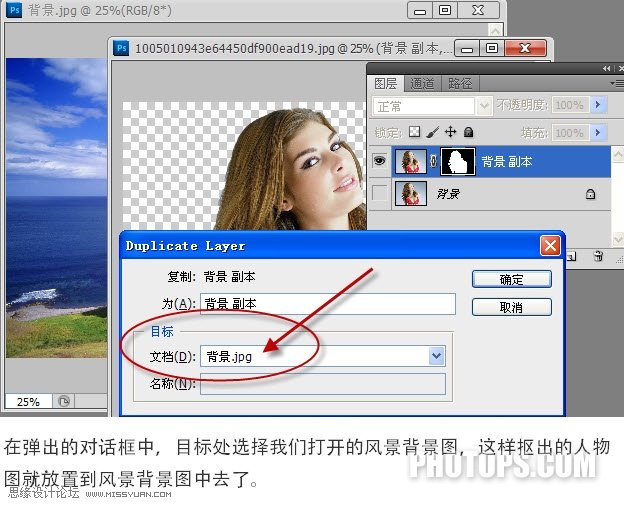Click the 填充 100% value field
624x509 pixels.
tap(570, 133)
